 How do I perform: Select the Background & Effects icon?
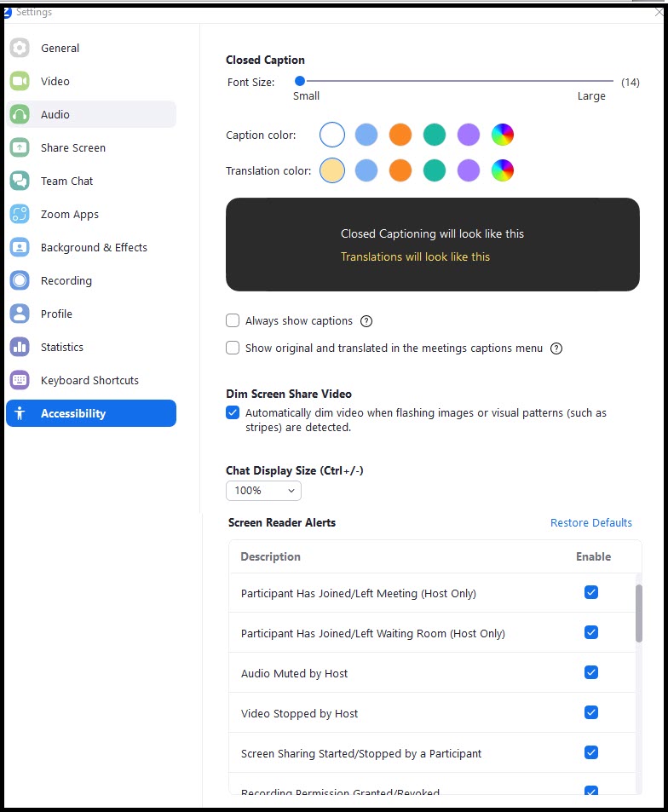[20, 247]
